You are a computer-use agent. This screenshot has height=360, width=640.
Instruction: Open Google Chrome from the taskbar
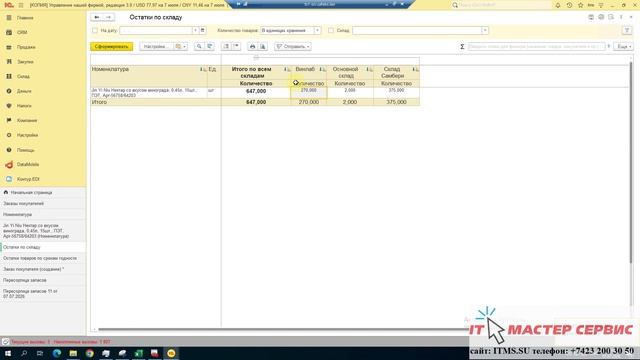[89, 353]
